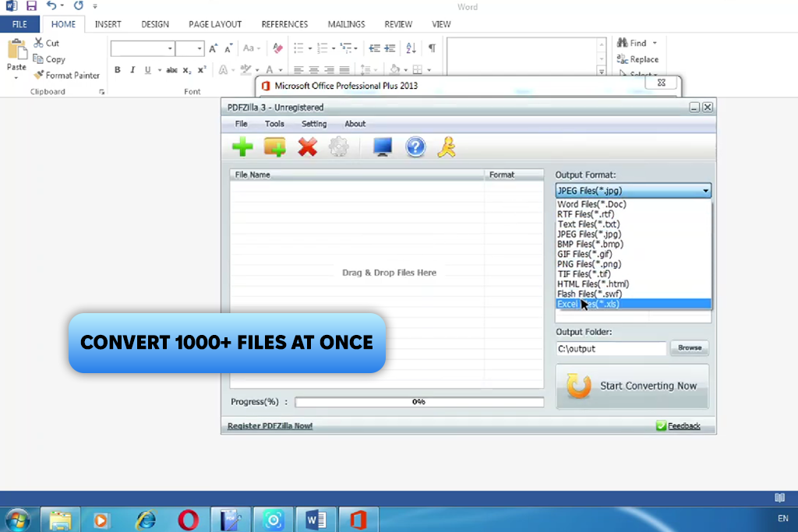Click the Add Folder icon in PDFZilla

[275, 147]
